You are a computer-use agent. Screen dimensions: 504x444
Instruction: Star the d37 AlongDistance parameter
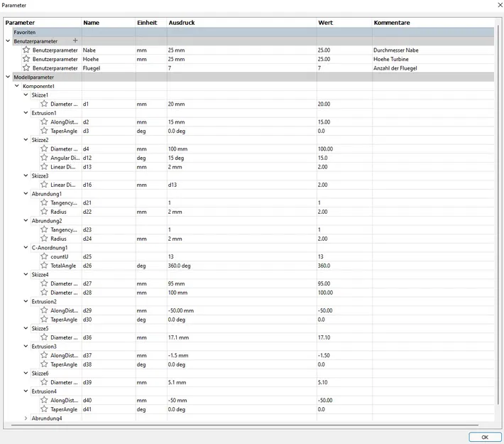(x=44, y=355)
